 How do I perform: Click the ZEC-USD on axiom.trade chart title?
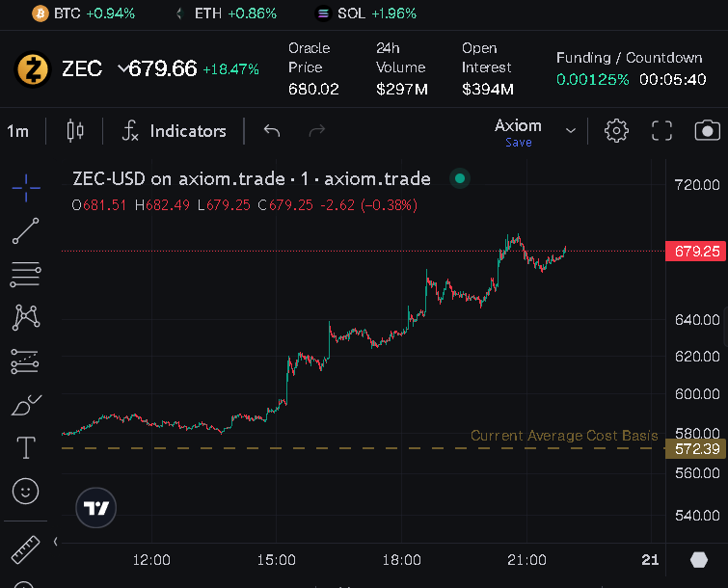coord(251,178)
